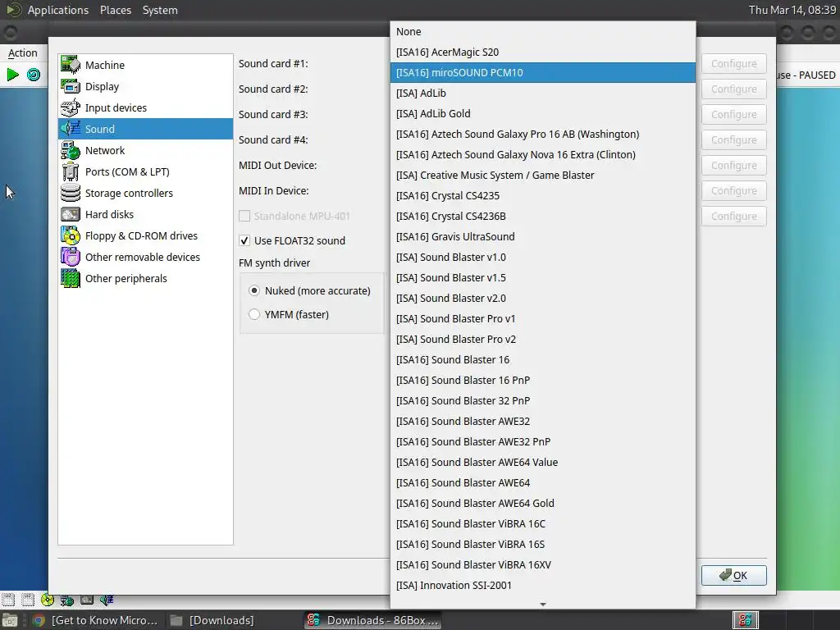
Task: Choose Creative Music System / Game Blaster
Action: pos(543,176)
